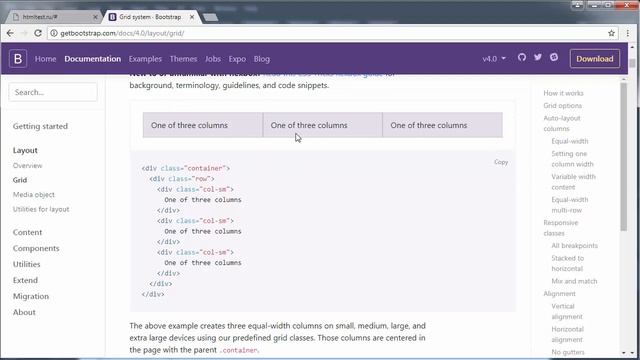Viewport: 640px width, 360px height.
Task: Click the first One of three columns cell
Action: 203,125
